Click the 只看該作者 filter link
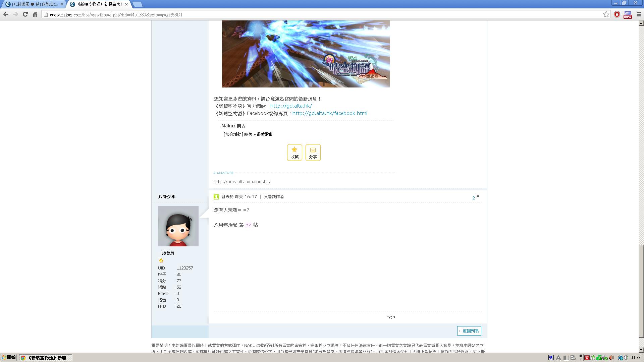 tap(274, 197)
